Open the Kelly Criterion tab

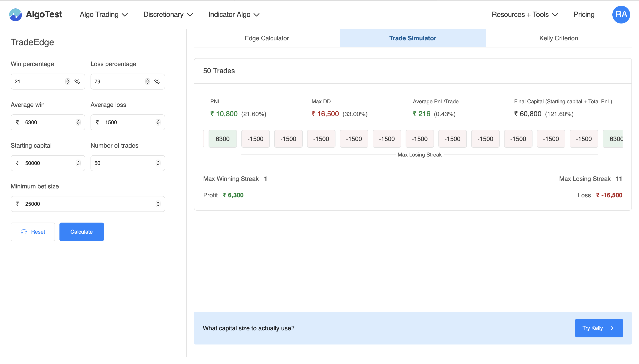[x=558, y=38]
